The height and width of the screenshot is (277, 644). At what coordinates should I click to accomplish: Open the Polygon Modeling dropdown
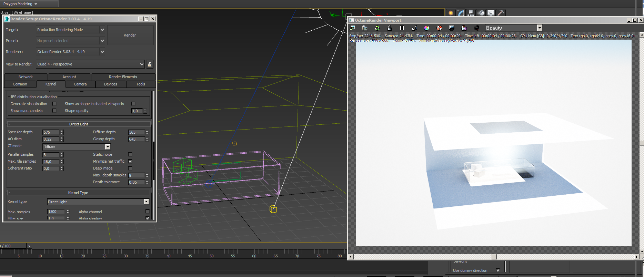[x=20, y=4]
